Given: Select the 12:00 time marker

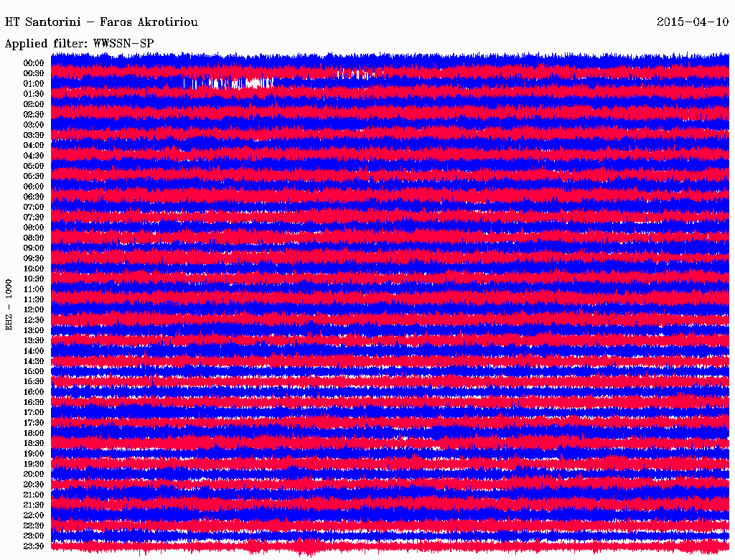Looking at the screenshot, I should tap(34, 309).
